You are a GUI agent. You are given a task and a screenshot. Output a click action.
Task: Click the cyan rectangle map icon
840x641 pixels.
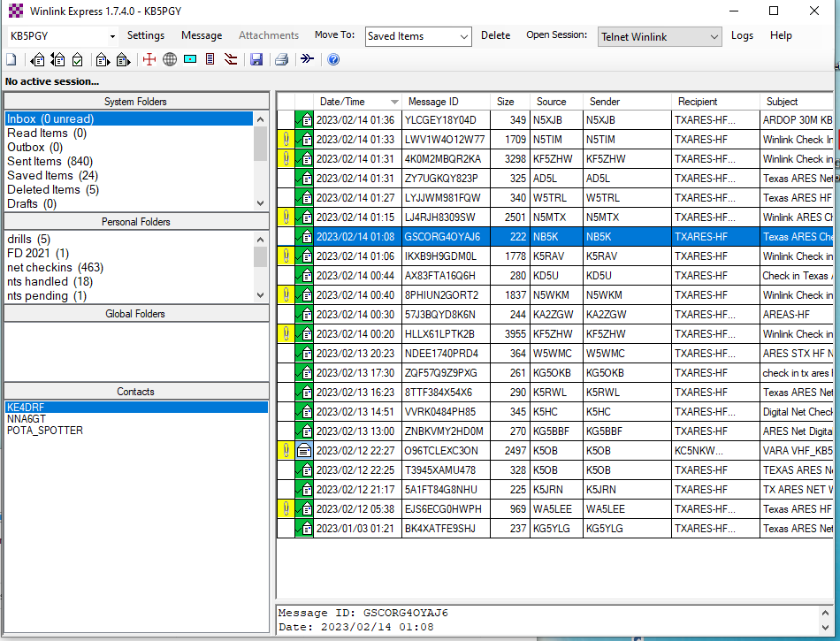pos(190,59)
